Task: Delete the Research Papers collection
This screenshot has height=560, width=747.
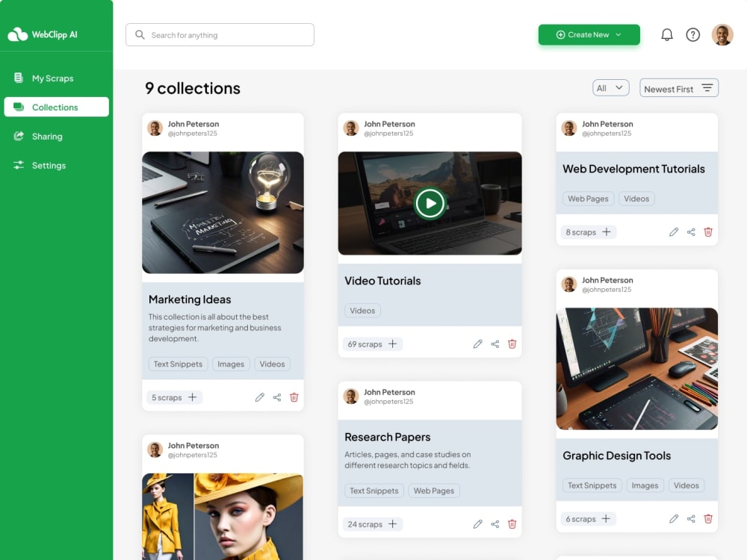Action: (512, 524)
